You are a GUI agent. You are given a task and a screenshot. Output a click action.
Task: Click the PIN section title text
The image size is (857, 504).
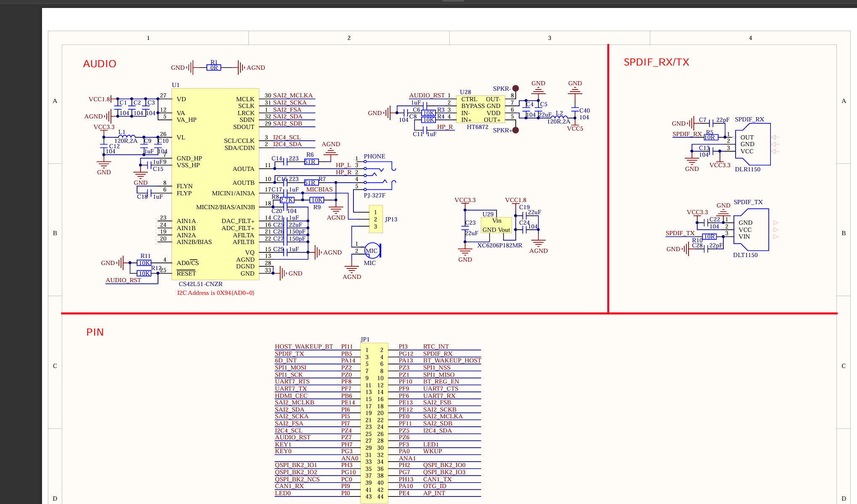click(95, 332)
